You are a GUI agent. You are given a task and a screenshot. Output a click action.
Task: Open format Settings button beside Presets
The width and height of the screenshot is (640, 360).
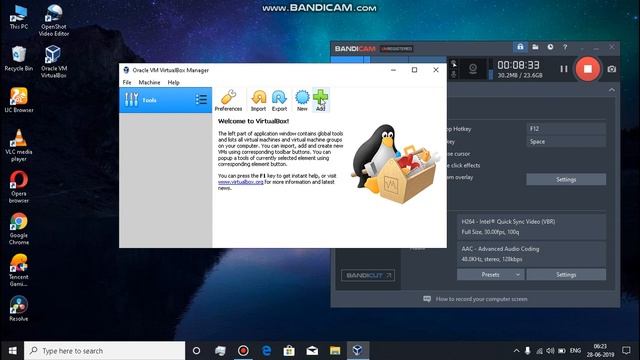pos(566,275)
